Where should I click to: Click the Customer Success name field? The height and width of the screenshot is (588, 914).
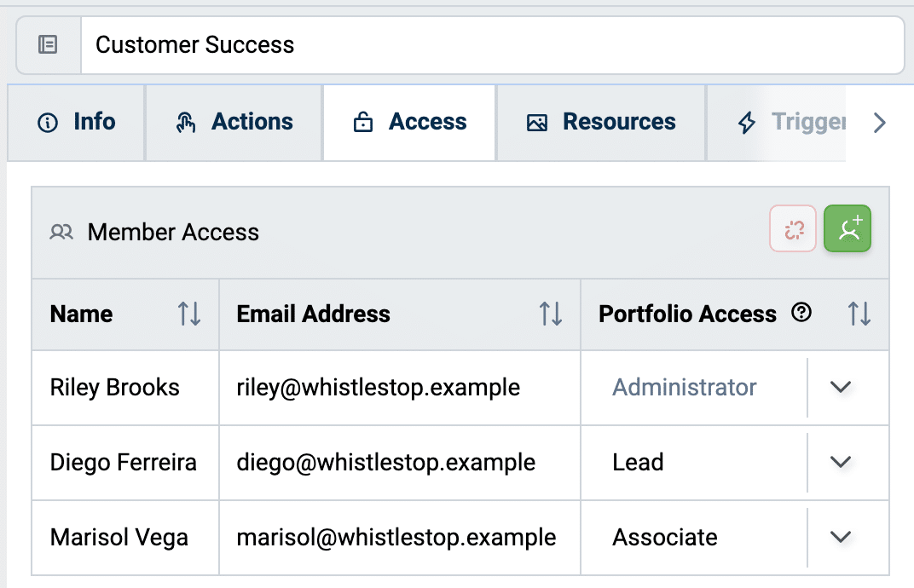[x=493, y=45]
